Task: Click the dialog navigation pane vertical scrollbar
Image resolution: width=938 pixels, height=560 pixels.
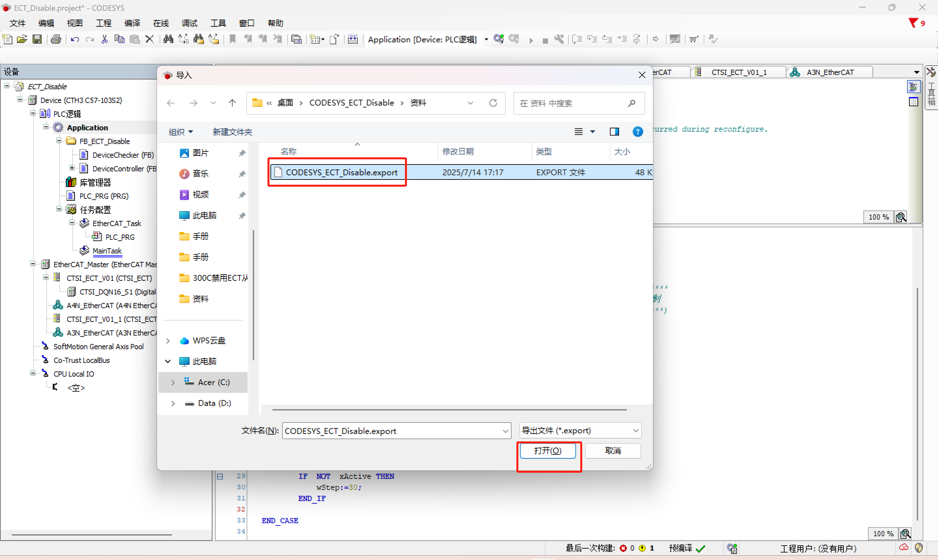Action: tap(253, 294)
